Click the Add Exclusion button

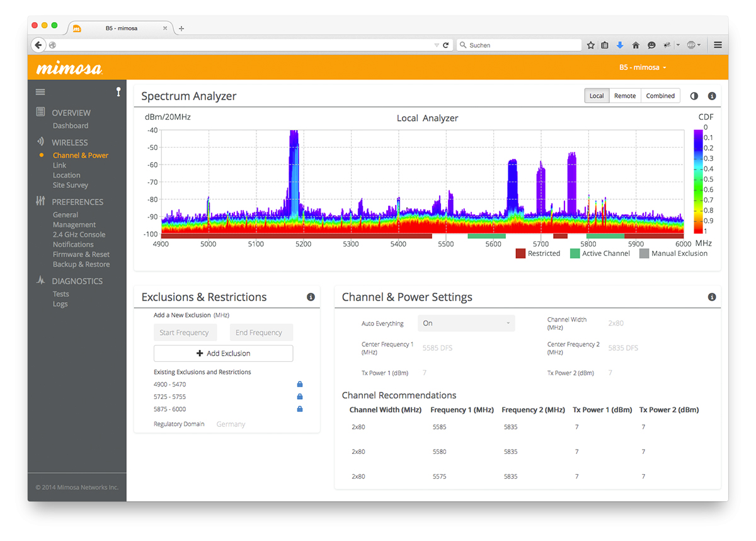[x=223, y=354]
